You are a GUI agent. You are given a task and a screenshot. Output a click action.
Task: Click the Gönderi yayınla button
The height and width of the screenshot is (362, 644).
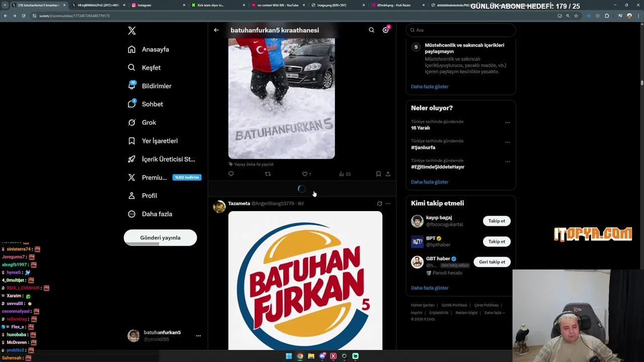160,238
